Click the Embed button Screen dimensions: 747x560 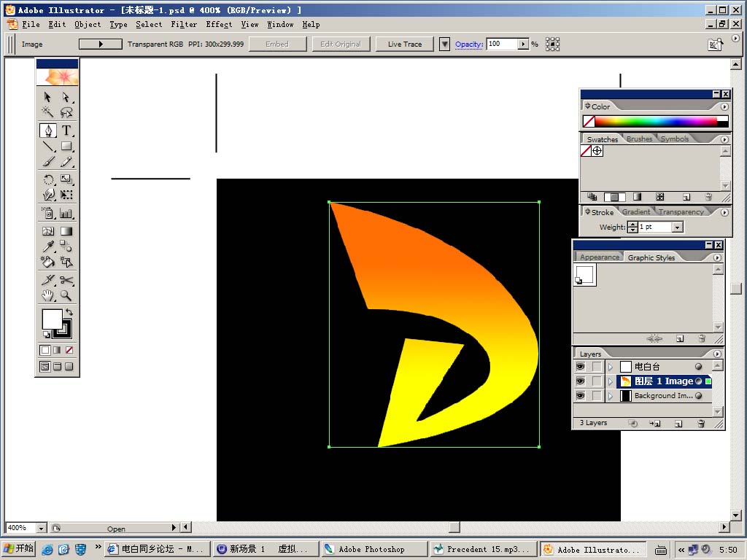click(x=277, y=44)
